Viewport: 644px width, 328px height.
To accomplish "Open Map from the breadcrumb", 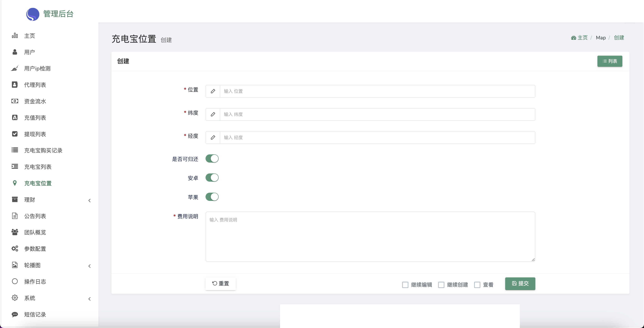I will click(x=601, y=38).
